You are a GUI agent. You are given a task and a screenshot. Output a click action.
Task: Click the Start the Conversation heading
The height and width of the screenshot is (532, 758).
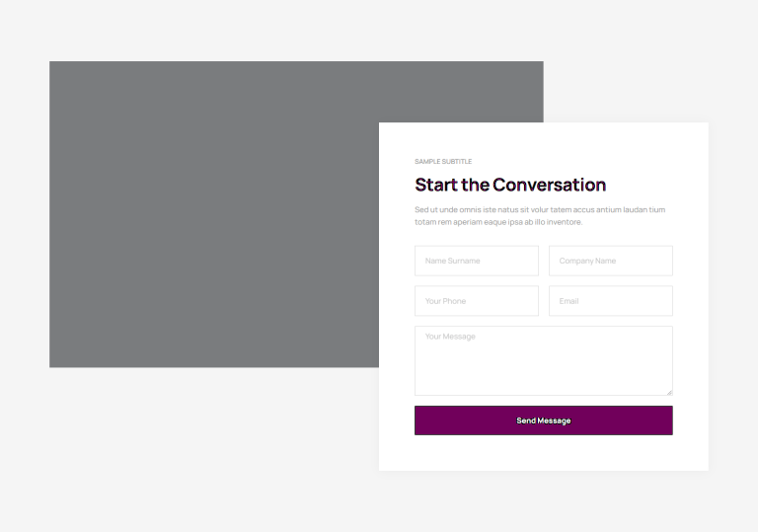coord(510,185)
